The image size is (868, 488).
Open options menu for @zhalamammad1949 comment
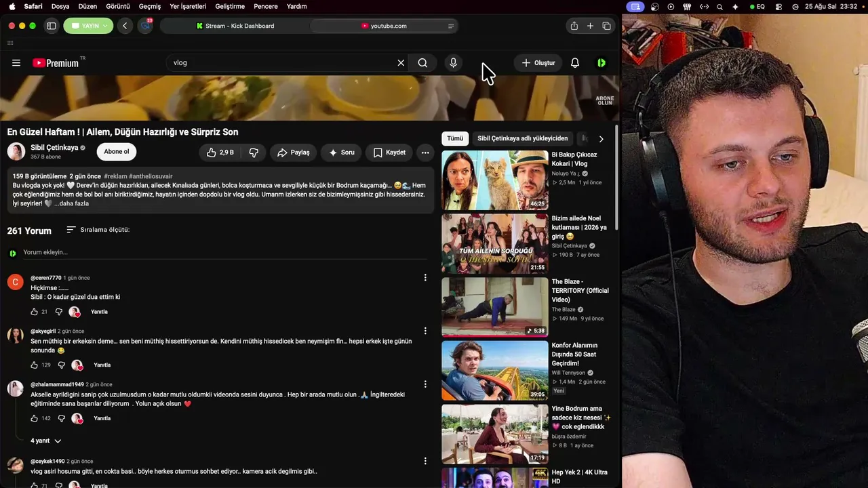pos(425,384)
